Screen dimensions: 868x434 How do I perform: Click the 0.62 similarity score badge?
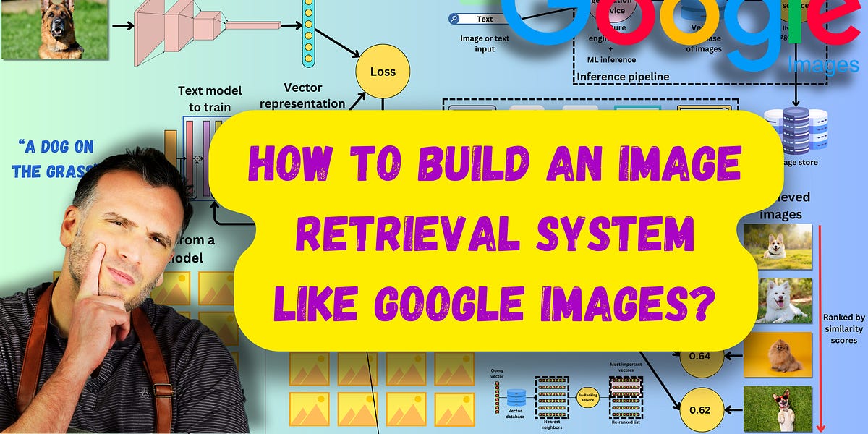700,409
